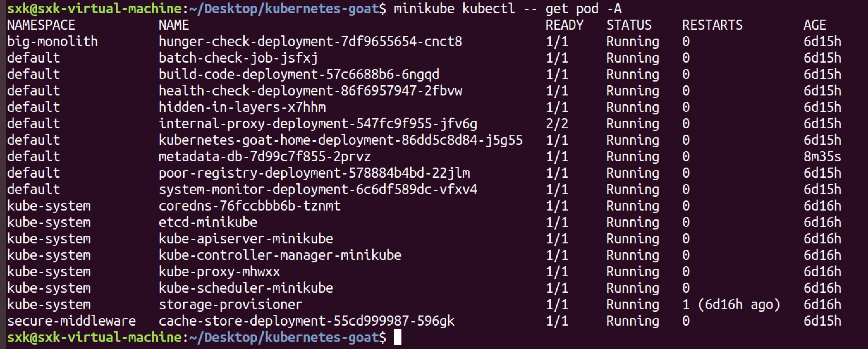Click the batch-check-job-jsfxj pod name

238,58
